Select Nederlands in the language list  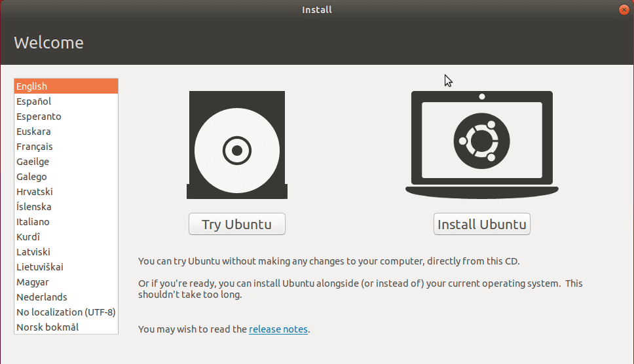[x=66, y=297]
